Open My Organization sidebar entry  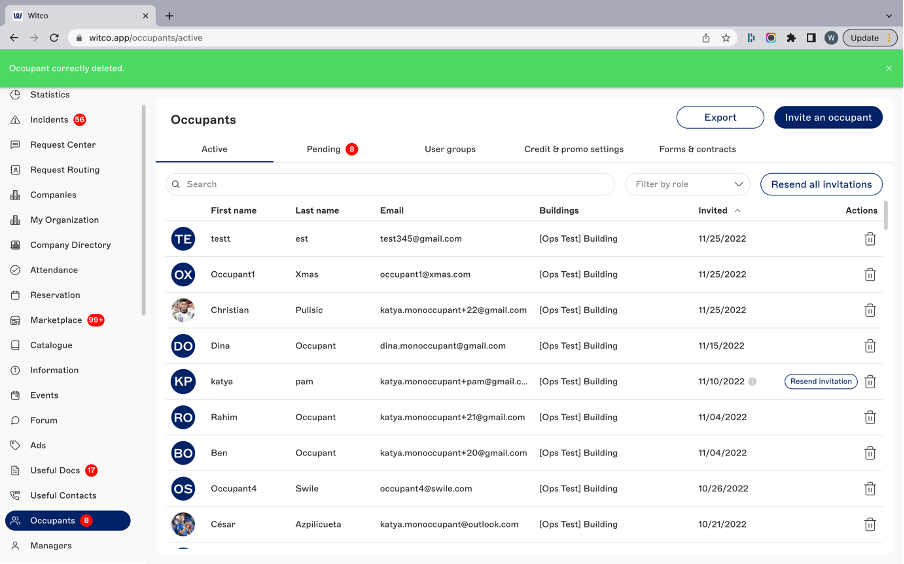(x=64, y=220)
